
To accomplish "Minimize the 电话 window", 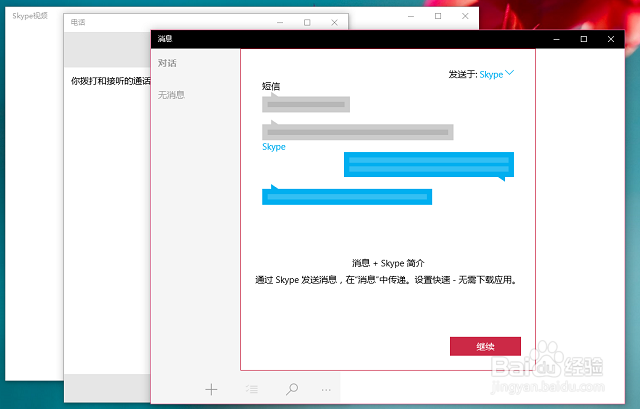I will point(280,22).
